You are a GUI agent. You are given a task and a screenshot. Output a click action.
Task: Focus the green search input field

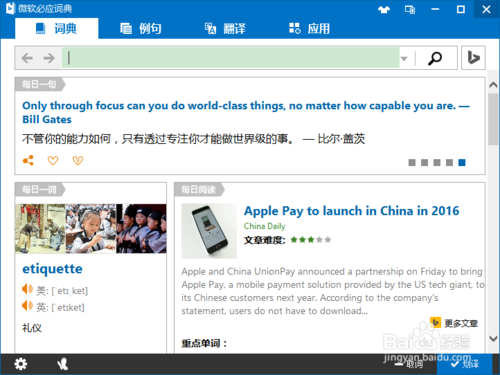pyautogui.click(x=231, y=58)
